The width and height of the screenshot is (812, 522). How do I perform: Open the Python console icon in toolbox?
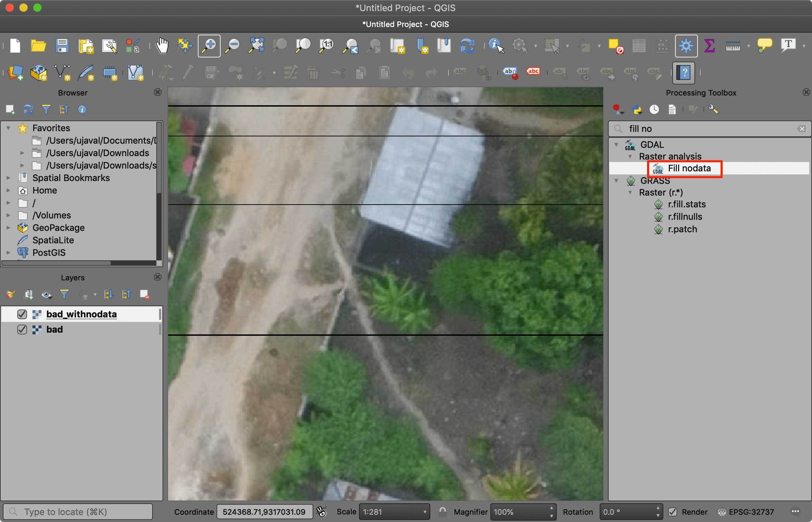(637, 110)
